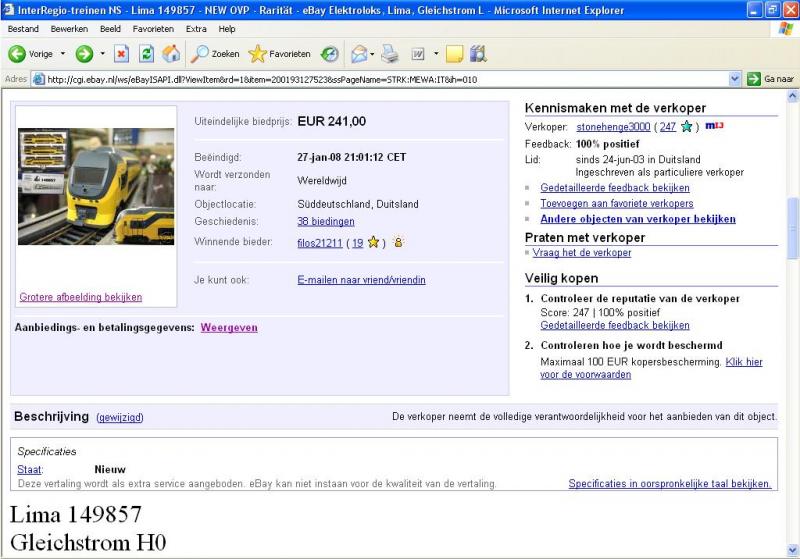
Task: Expand the Edit with Word dropdown arrow
Action: coord(436,54)
